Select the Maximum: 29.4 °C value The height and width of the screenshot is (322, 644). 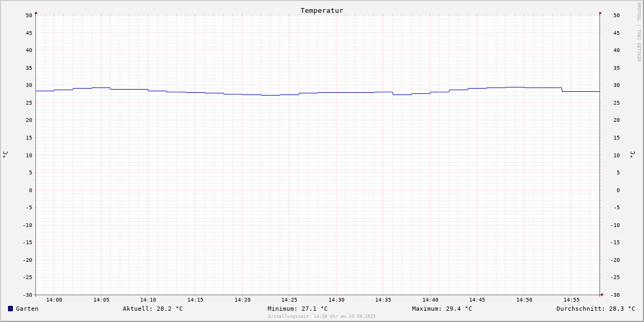pos(442,309)
